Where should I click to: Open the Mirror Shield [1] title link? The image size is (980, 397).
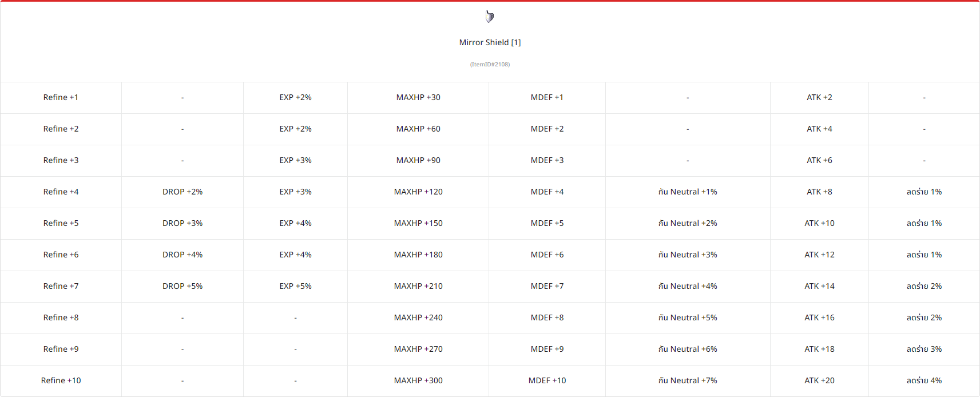pyautogui.click(x=490, y=42)
